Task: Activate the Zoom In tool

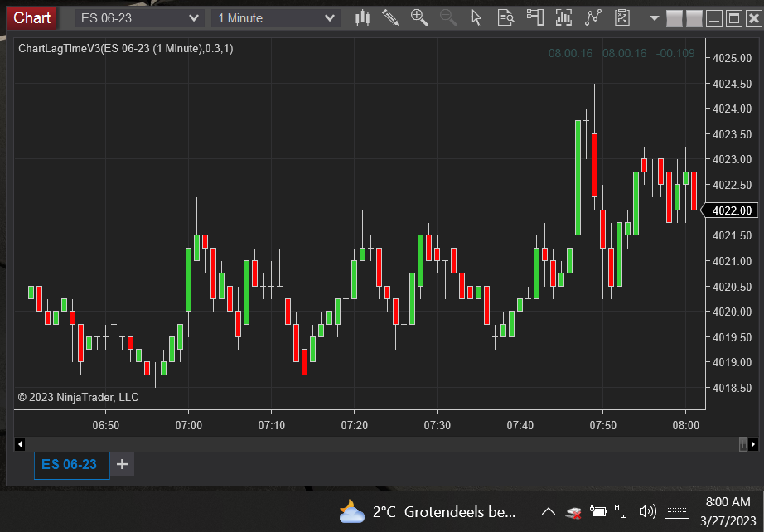Action: 418,17
